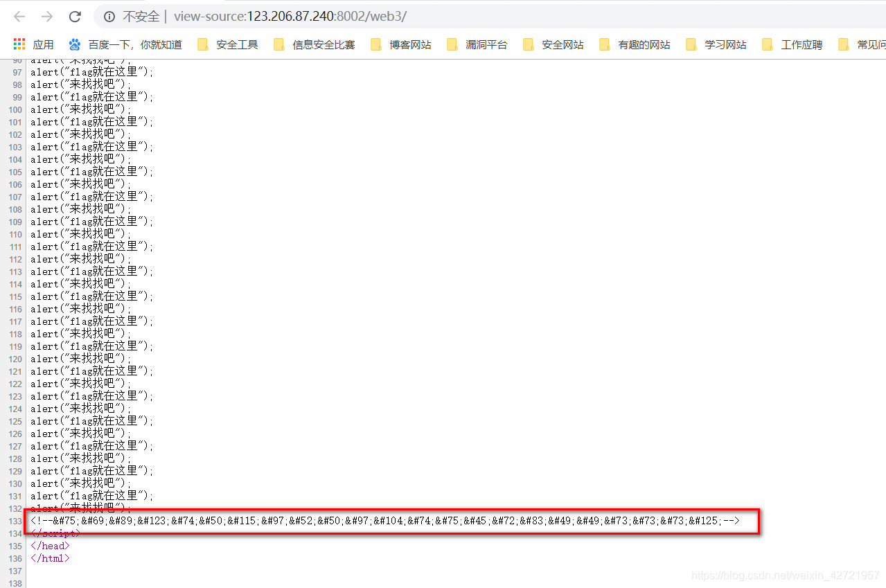Click the 安全工具 folder icon

coord(203,44)
